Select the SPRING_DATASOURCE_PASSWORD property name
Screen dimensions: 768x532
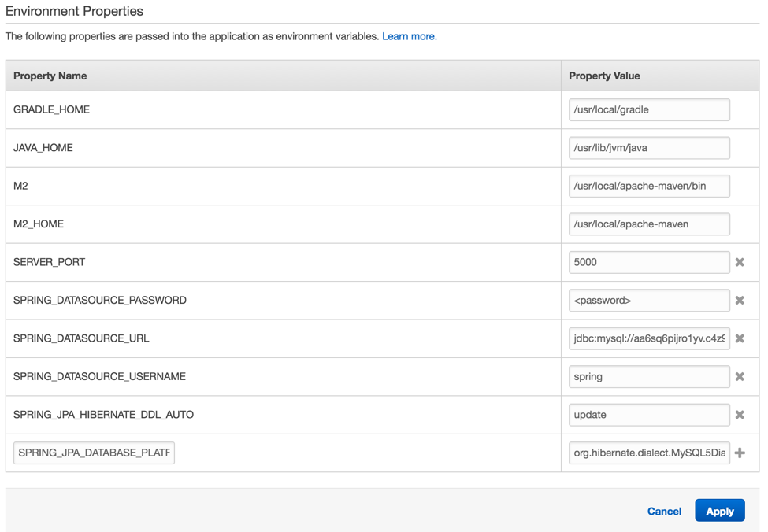(100, 301)
